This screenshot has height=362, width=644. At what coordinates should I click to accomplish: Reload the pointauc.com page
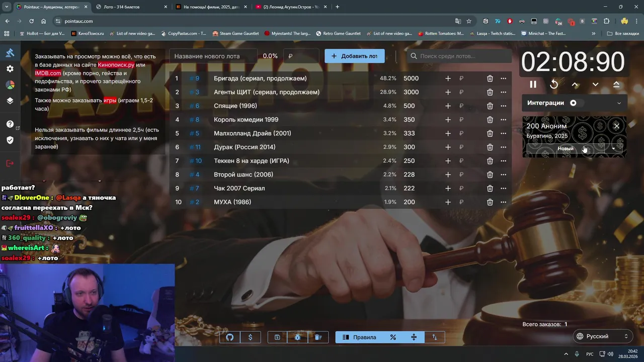[31, 21]
